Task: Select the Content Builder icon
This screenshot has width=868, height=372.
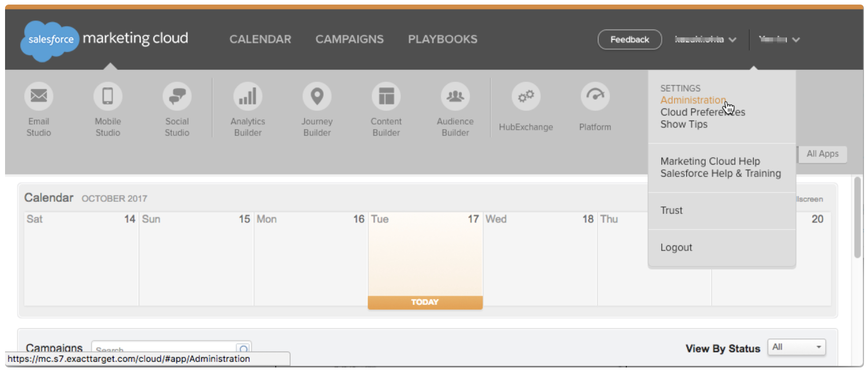Action: (386, 96)
